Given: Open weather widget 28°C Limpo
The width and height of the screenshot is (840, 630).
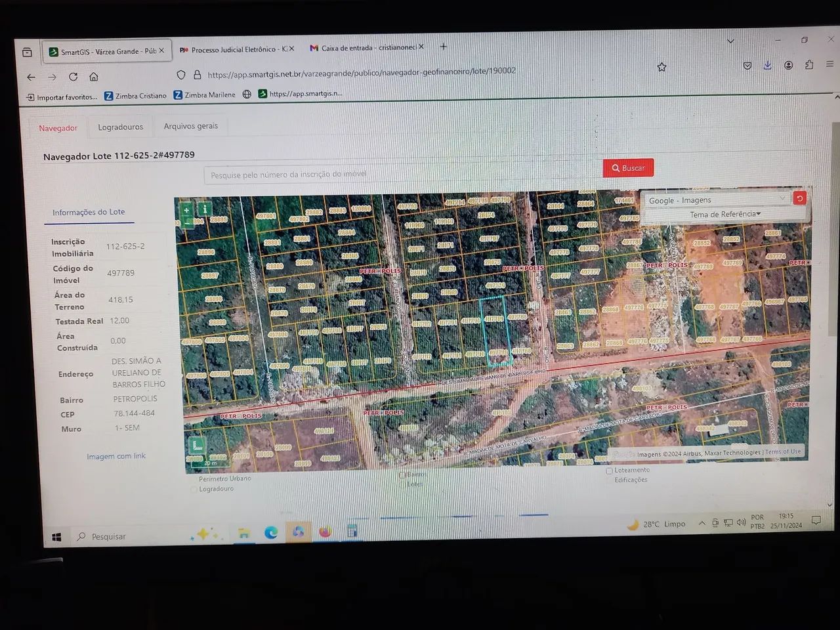Looking at the screenshot, I should pyautogui.click(x=657, y=524).
